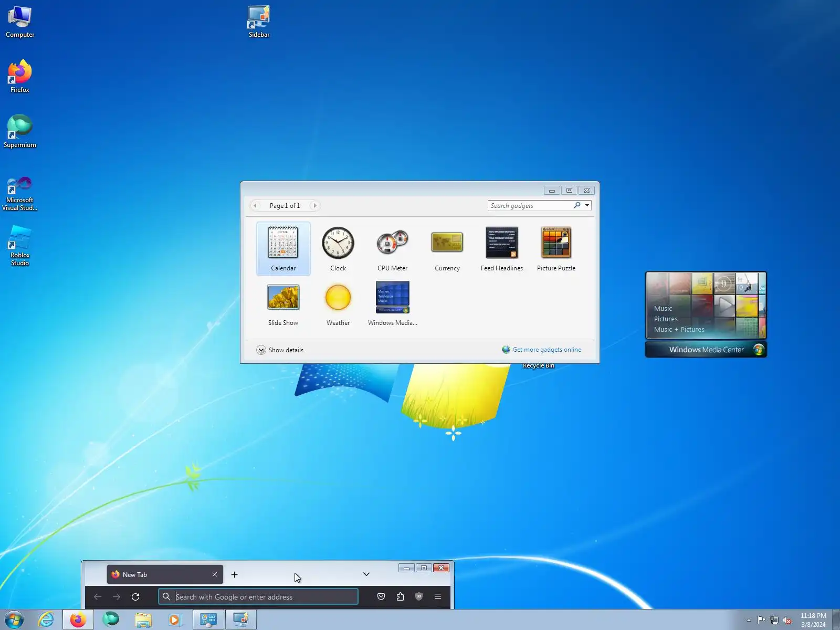The height and width of the screenshot is (630, 840).
Task: Select the Feed Headlines gadget
Action: click(x=502, y=248)
